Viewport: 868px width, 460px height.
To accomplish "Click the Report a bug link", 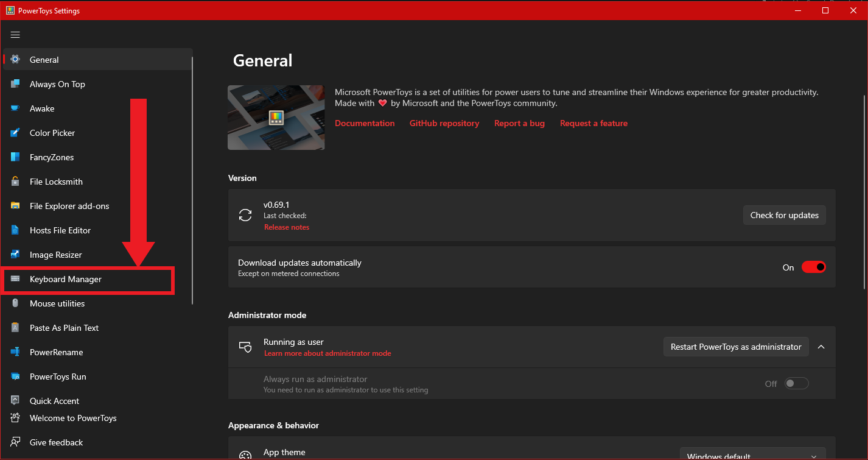I will click(x=519, y=123).
